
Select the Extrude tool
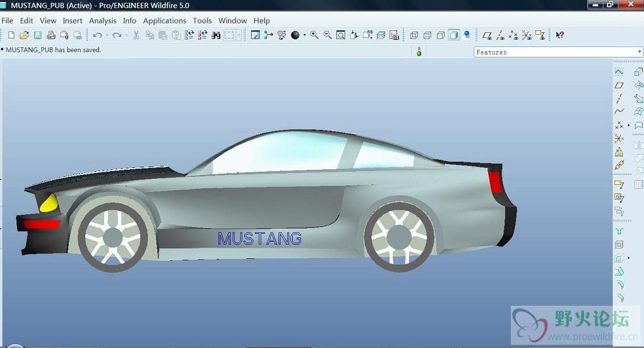pyautogui.click(x=638, y=72)
